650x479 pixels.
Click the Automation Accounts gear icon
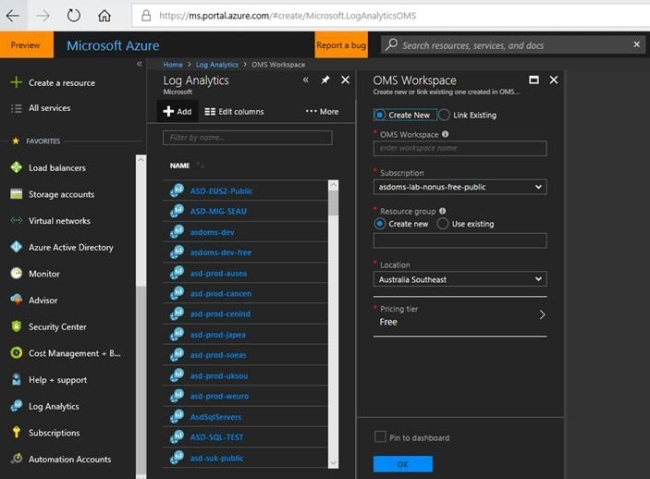(16, 459)
